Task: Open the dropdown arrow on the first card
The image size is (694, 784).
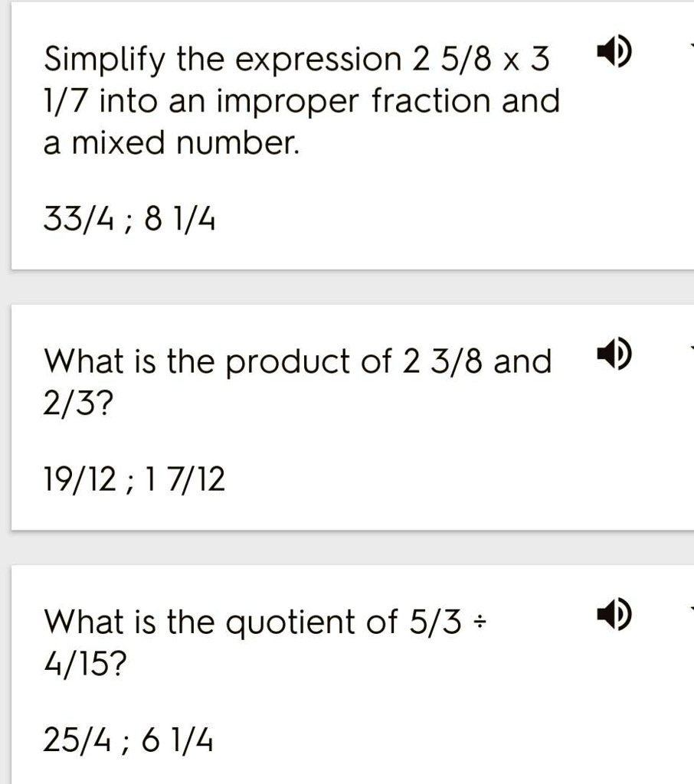Action: pos(692,46)
